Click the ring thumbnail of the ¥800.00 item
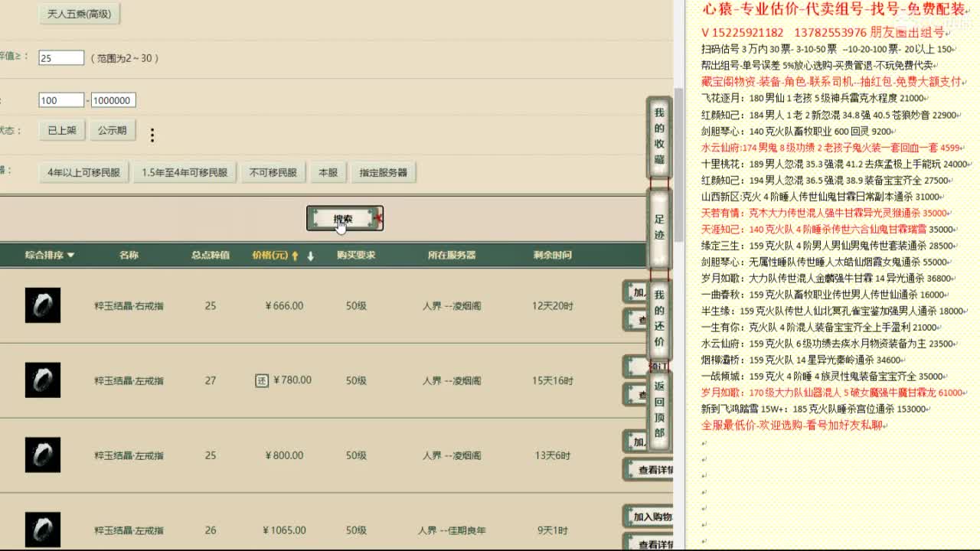980x551 pixels. tap(43, 455)
